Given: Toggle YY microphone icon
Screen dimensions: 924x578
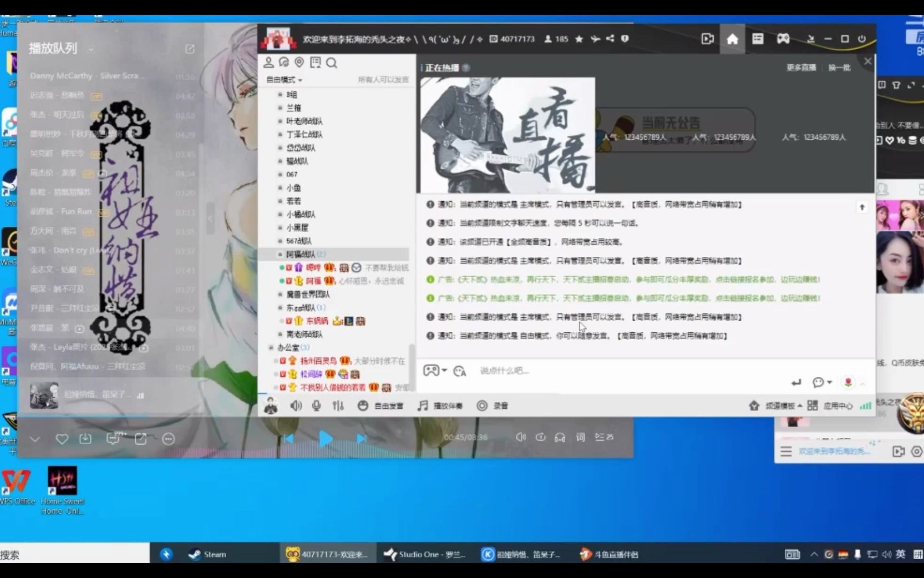Looking at the screenshot, I should (x=317, y=406).
